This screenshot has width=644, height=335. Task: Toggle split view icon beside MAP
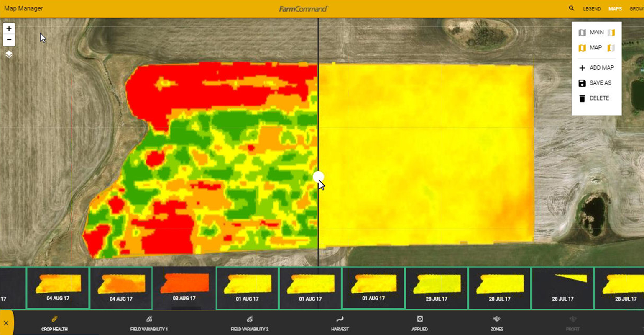point(611,48)
